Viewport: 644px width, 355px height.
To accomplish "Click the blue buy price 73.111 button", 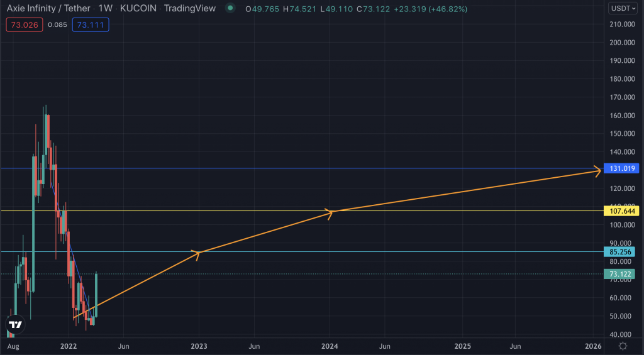I will coord(91,25).
